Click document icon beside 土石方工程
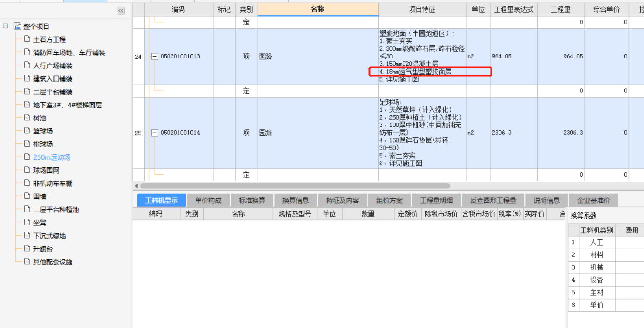This screenshot has height=328, width=644. (x=27, y=39)
